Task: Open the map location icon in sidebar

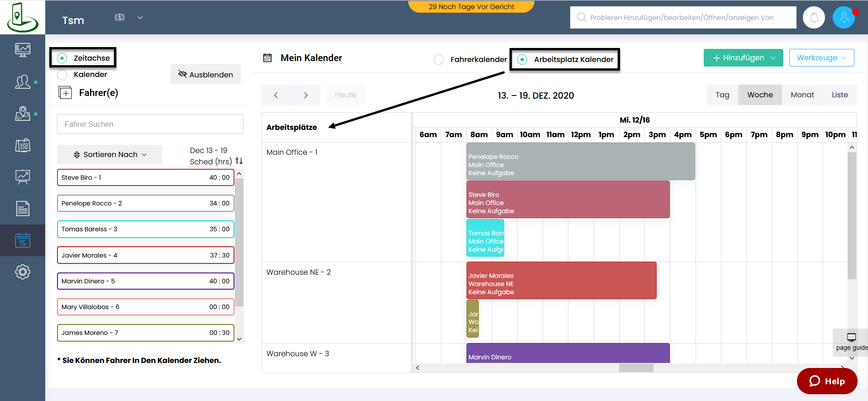Action: 23,114
